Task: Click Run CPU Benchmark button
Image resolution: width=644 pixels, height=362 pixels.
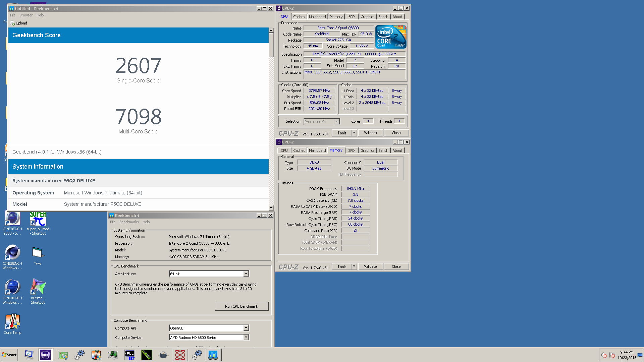Action: [x=241, y=306]
